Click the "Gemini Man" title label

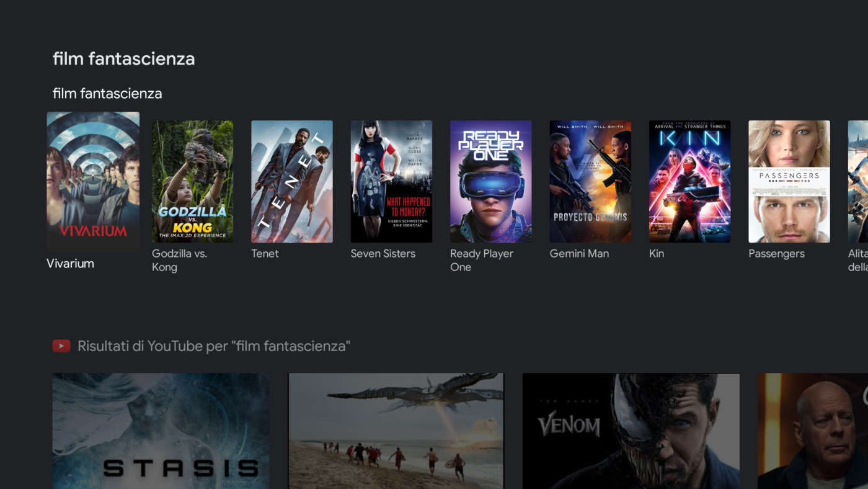579,254
